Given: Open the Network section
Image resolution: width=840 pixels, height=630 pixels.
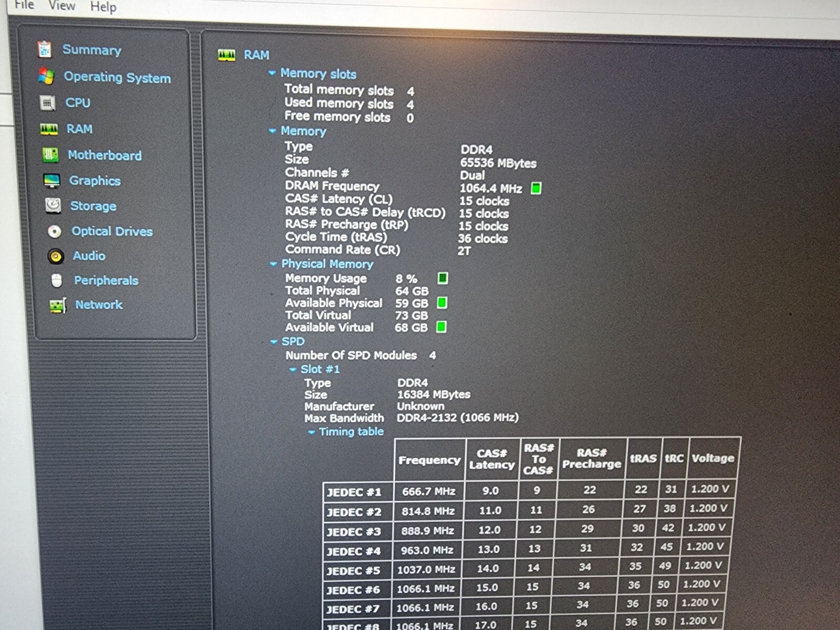Looking at the screenshot, I should point(99,304).
